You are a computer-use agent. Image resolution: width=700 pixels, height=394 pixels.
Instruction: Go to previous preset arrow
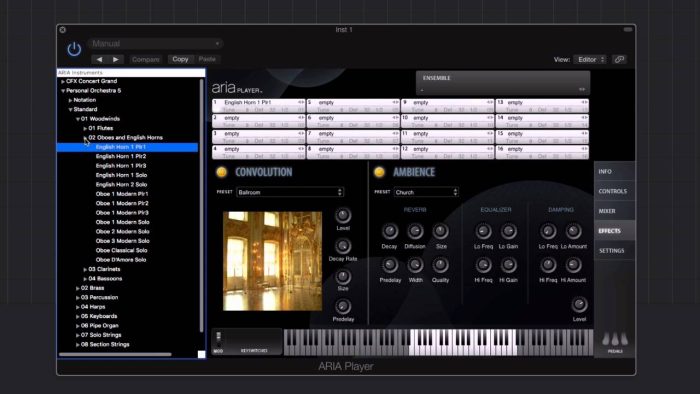(100, 59)
